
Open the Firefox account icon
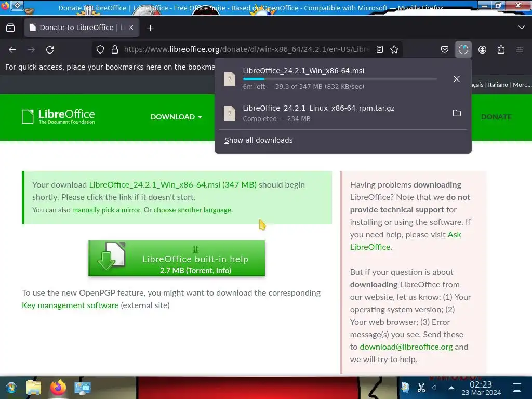click(x=482, y=49)
